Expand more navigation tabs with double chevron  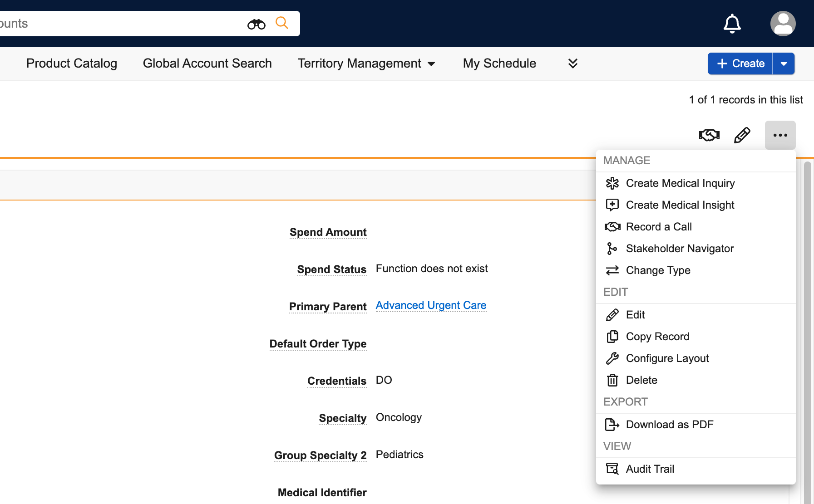(573, 64)
